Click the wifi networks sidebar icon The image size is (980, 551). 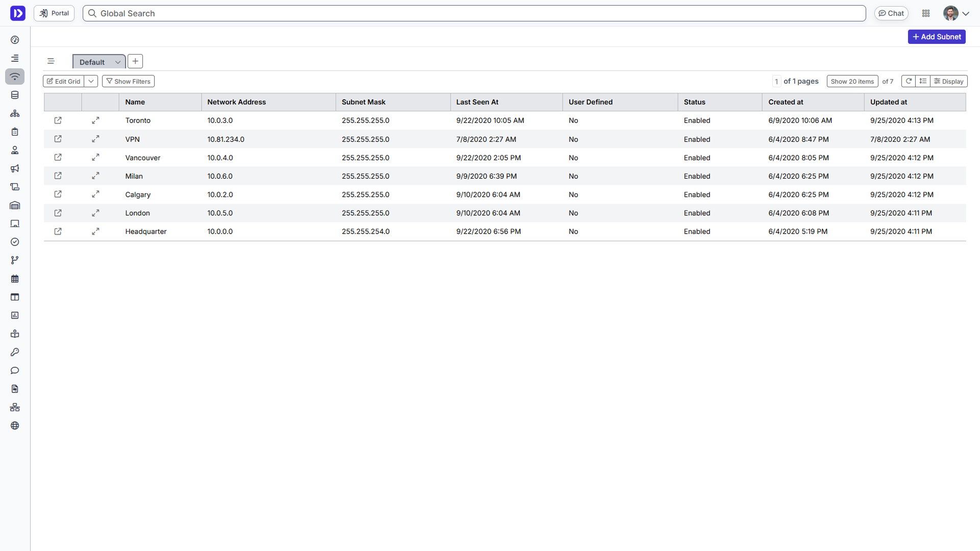pyautogui.click(x=15, y=77)
